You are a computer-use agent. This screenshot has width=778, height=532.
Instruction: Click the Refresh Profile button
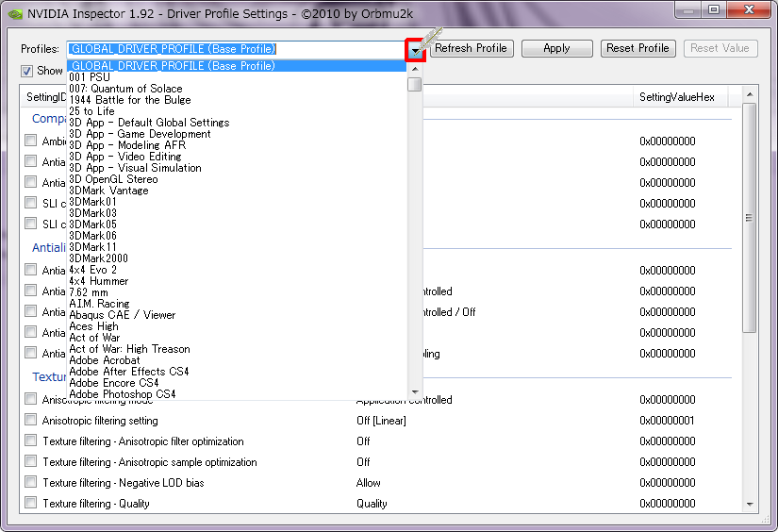pos(471,48)
